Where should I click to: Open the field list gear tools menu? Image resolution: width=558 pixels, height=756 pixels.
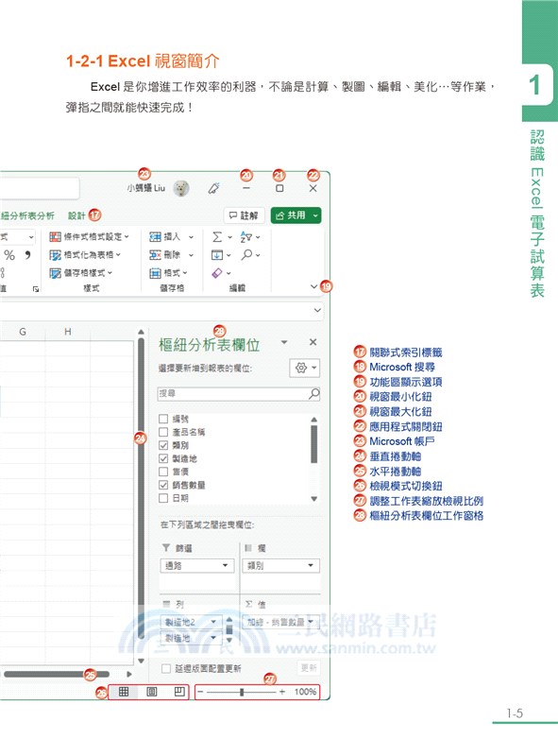[x=305, y=368]
